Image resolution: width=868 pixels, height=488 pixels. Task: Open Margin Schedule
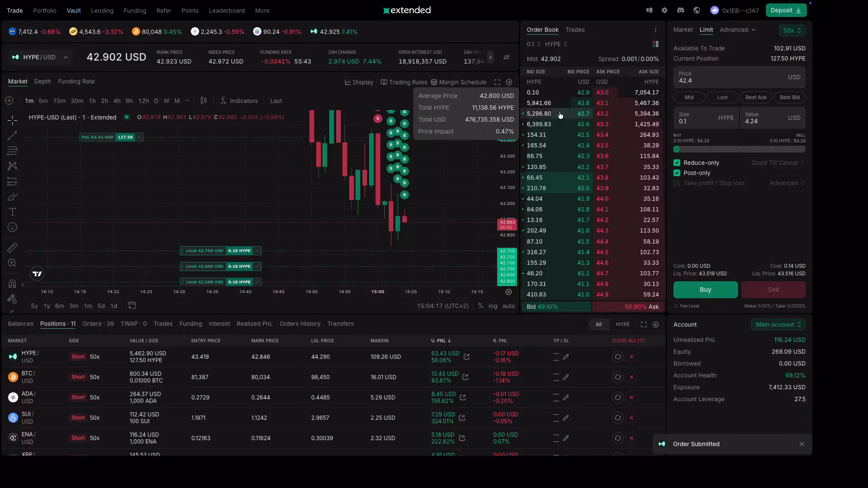pyautogui.click(x=459, y=82)
